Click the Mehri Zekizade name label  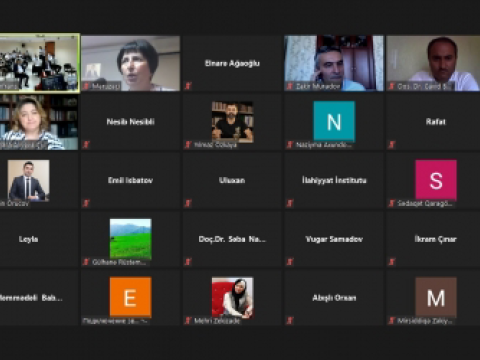pos(217,321)
